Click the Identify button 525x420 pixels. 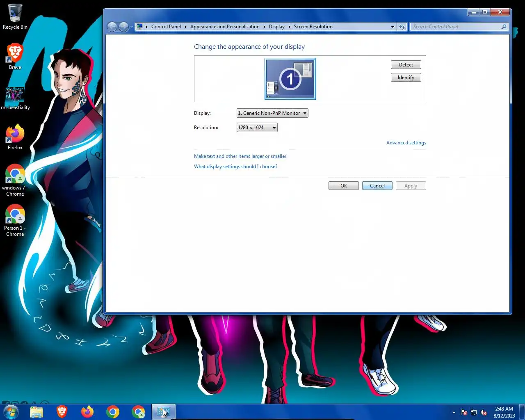coord(406,78)
